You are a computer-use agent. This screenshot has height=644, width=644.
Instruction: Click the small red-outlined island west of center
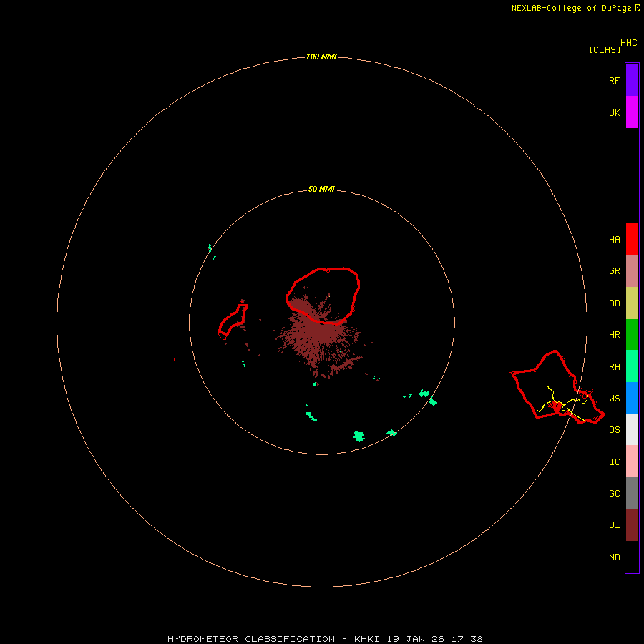[x=233, y=321]
